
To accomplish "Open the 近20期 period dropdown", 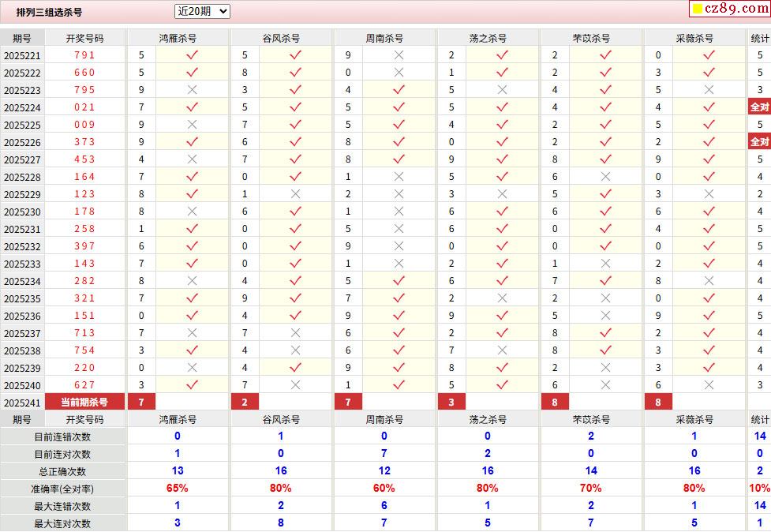I will click(202, 11).
